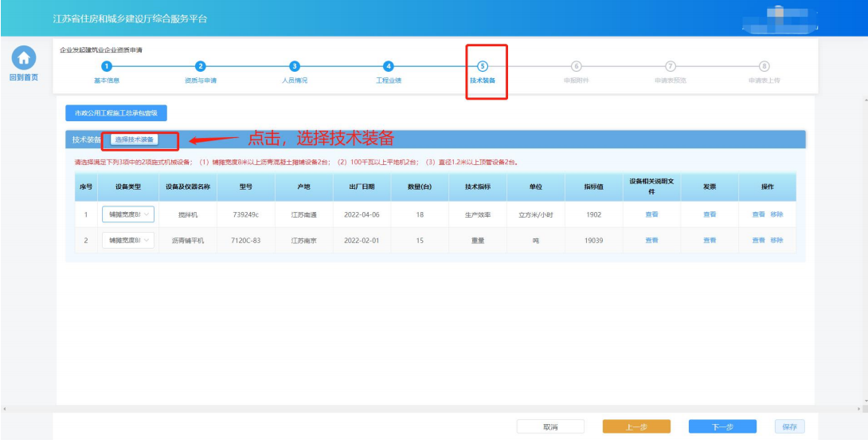Viewport: 868px width, 440px height.
Task: Click the 回到首页 home icon
Action: pyautogui.click(x=23, y=57)
